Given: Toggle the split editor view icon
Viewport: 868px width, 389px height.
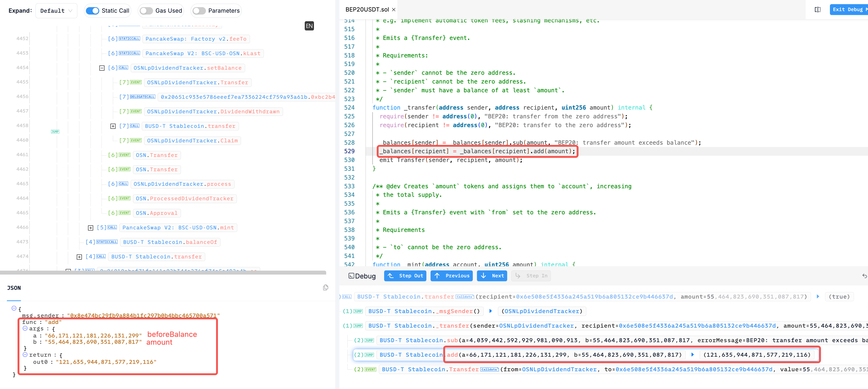Looking at the screenshot, I should pos(817,9).
